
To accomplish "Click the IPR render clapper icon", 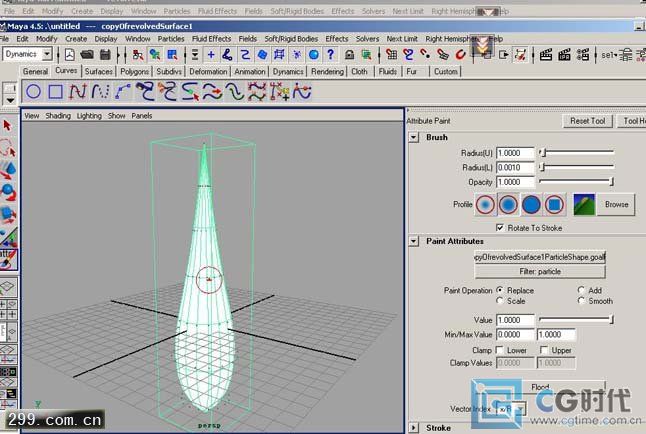I will [564, 54].
